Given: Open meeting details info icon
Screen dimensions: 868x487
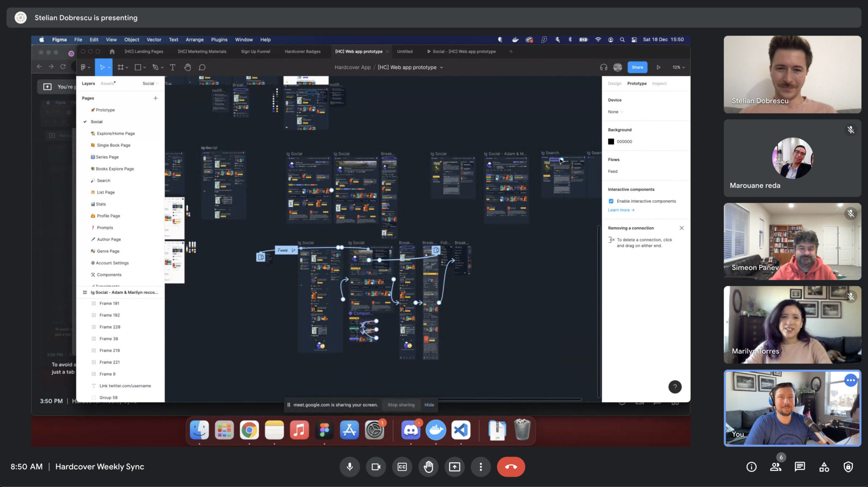Looking at the screenshot, I should 751,467.
